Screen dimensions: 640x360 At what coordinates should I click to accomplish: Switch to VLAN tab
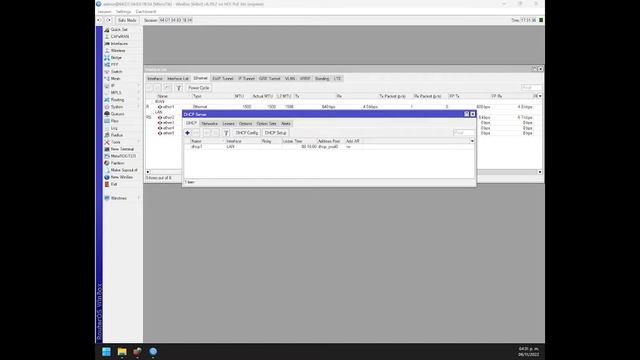(290, 78)
